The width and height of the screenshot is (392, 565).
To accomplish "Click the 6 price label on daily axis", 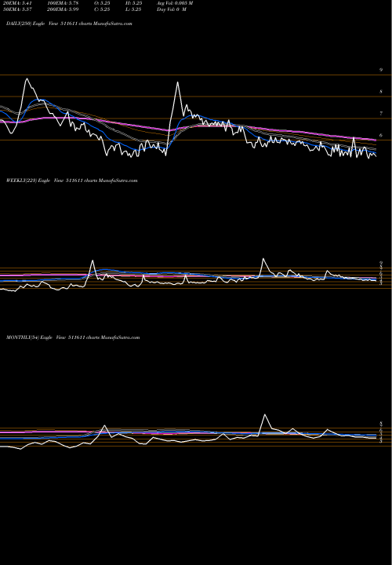I will (381, 136).
